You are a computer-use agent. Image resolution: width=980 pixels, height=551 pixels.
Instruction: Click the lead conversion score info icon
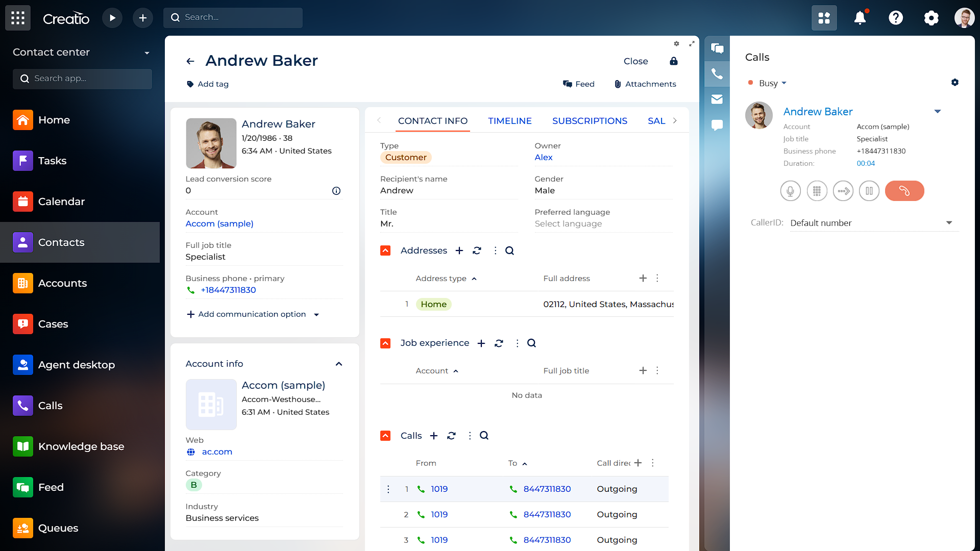(x=336, y=191)
